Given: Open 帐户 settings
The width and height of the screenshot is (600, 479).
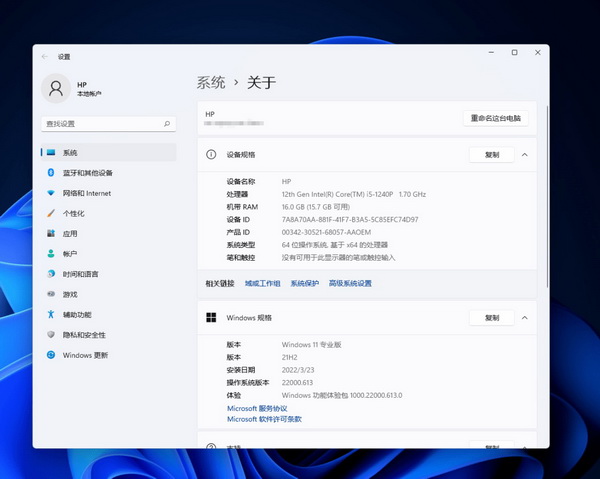Looking at the screenshot, I should tap(109, 254).
